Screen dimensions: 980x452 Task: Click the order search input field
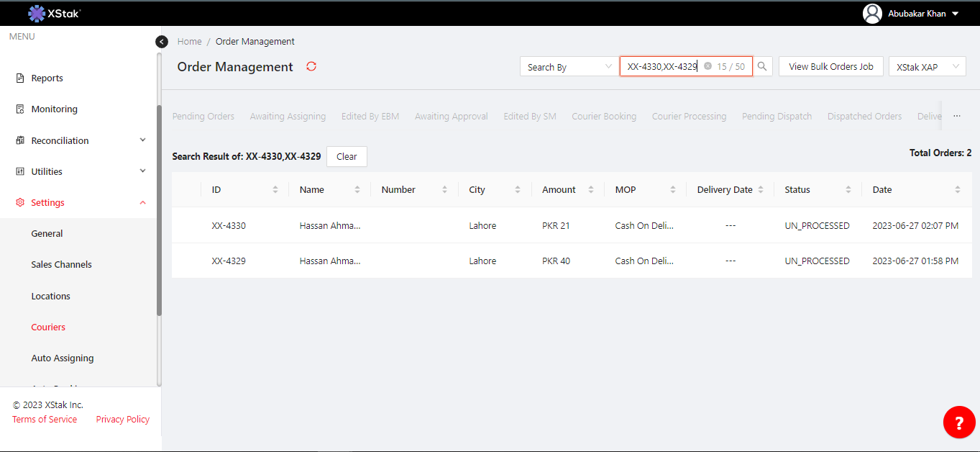661,67
